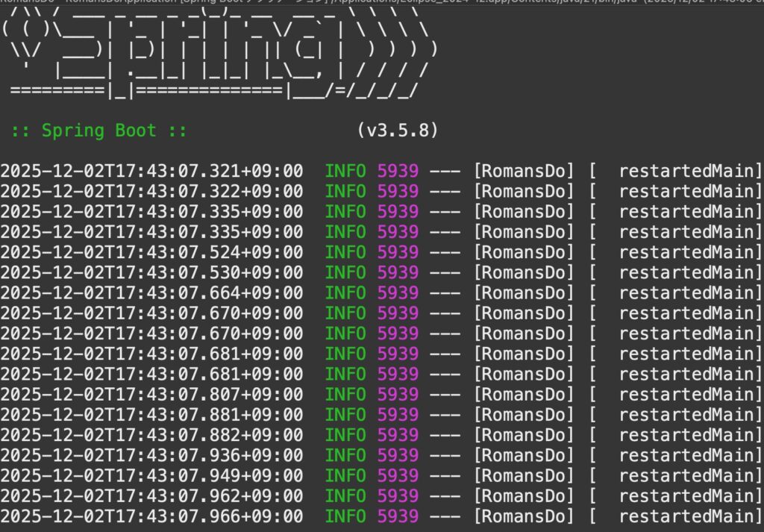Click [RomansDo] on the 07.524 log line
The image size is (764, 532).
pos(524,252)
